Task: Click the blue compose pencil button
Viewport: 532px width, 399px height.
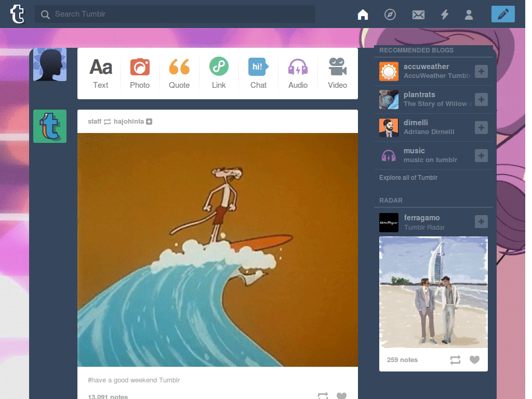Action: click(x=503, y=14)
